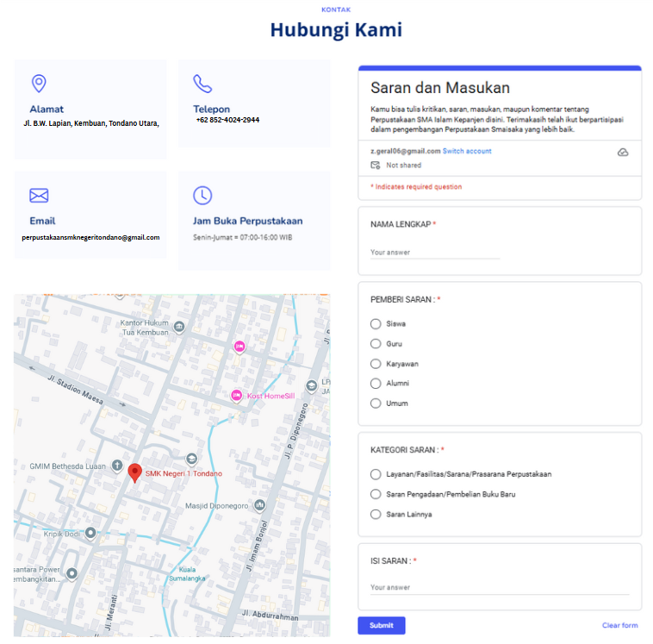Viewport: 653px width, 644px height.
Task: Click the clock icon above Jam Buka Perpustakaan
Action: pos(202,195)
